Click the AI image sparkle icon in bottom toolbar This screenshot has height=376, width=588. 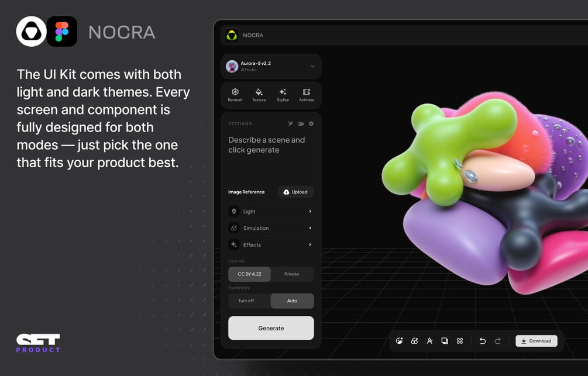(400, 341)
